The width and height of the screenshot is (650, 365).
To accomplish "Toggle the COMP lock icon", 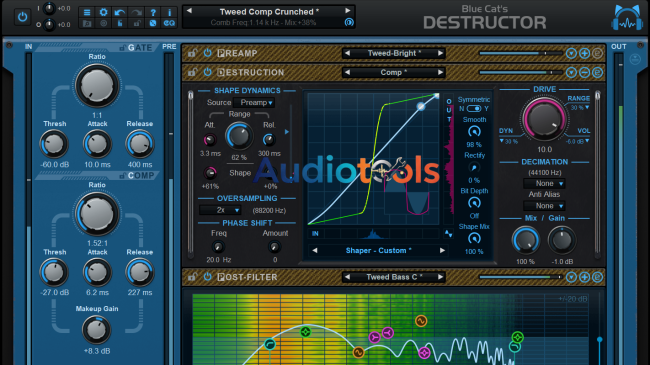I will coord(122,176).
